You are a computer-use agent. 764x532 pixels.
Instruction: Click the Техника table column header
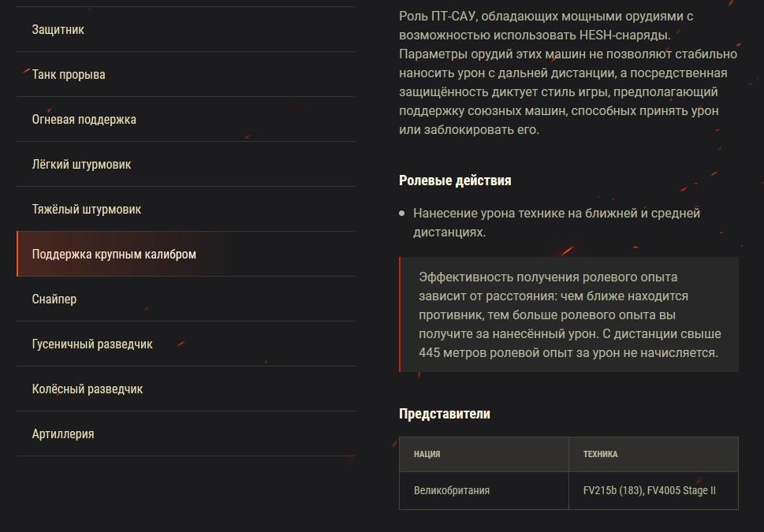coord(600,455)
